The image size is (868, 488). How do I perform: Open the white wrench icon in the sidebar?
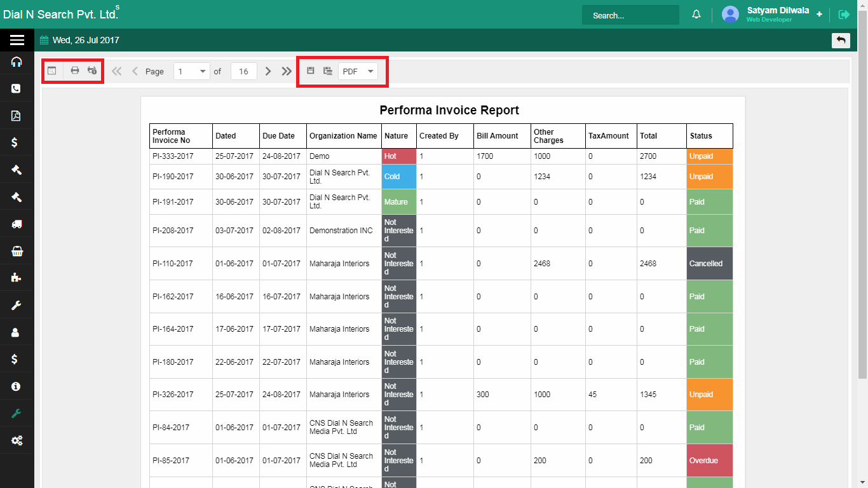coord(17,305)
